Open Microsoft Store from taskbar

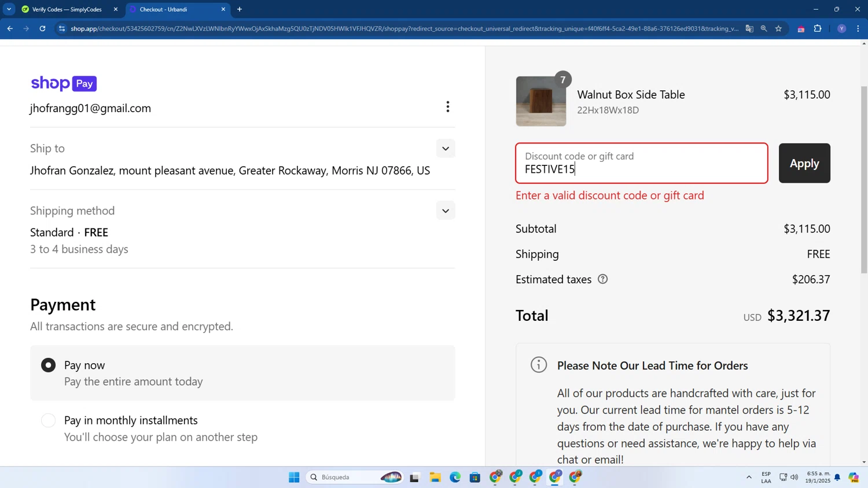(475, 477)
